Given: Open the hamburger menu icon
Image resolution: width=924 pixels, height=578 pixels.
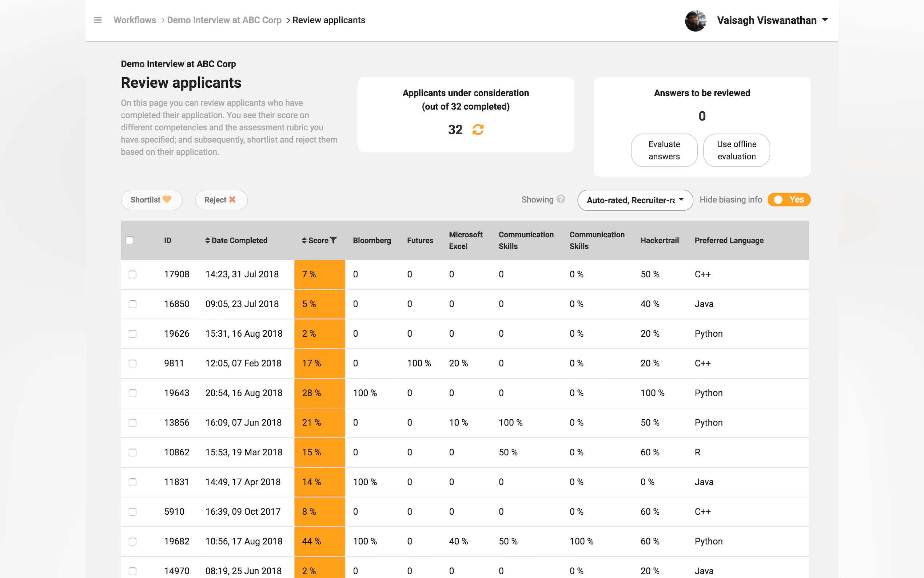Looking at the screenshot, I should (97, 20).
